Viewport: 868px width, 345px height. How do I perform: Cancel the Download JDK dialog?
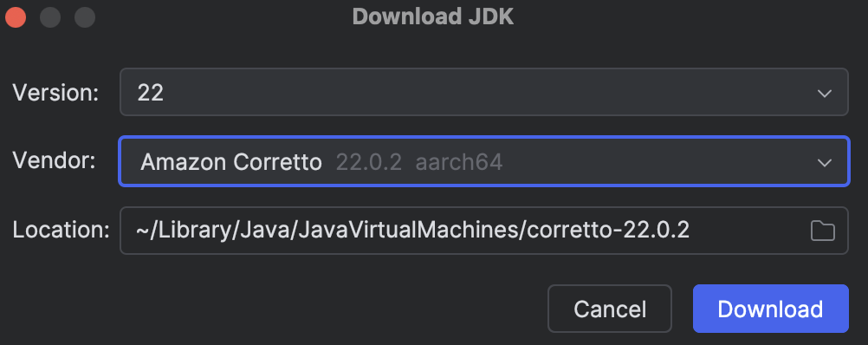pos(610,309)
